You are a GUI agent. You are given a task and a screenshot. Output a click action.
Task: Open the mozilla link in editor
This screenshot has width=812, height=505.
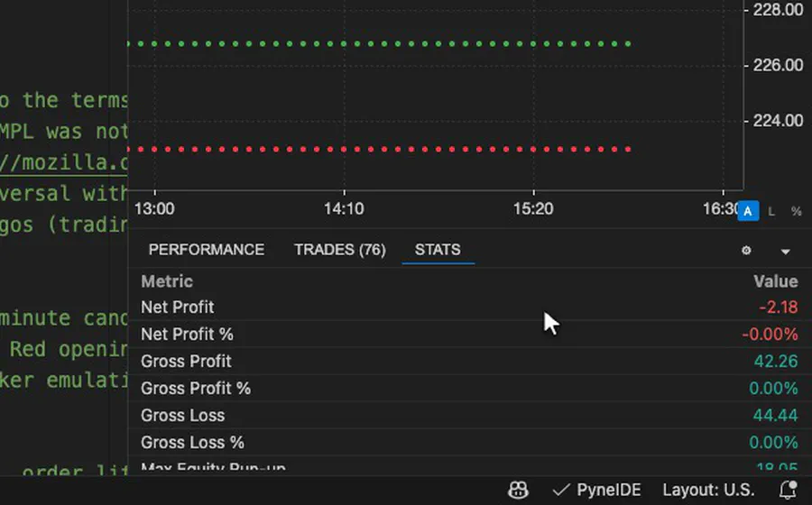tap(63, 162)
